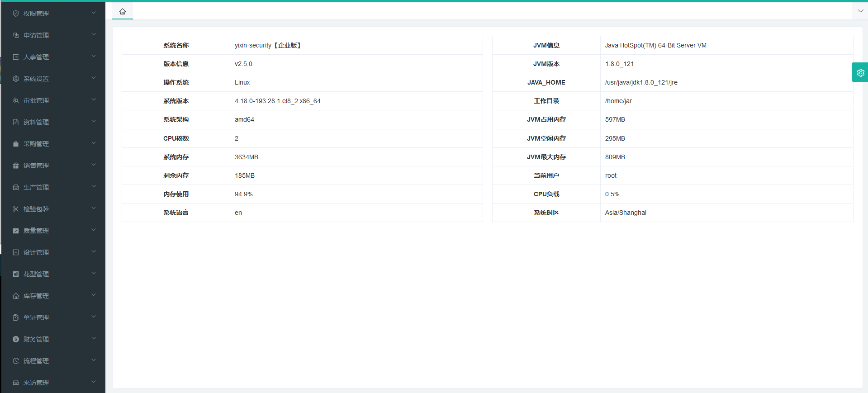Select system memory value 3634MB
Screen dimensions: 868x393
coord(247,157)
